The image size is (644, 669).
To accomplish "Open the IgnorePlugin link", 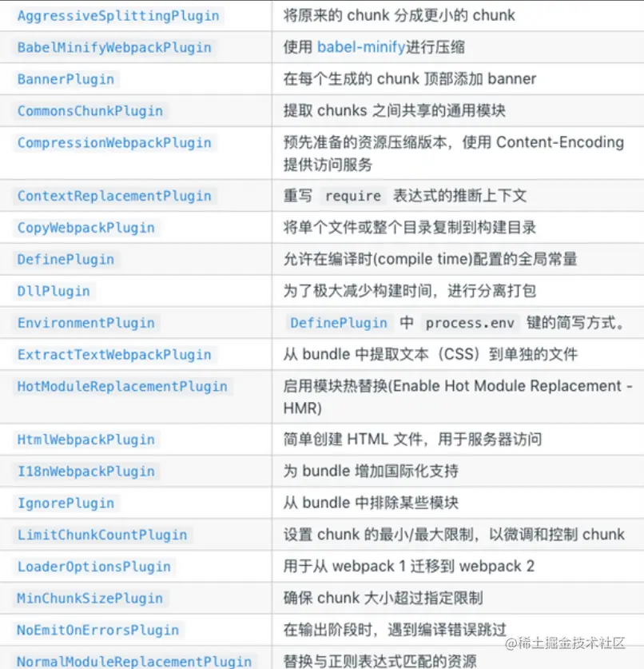I will click(66, 504).
